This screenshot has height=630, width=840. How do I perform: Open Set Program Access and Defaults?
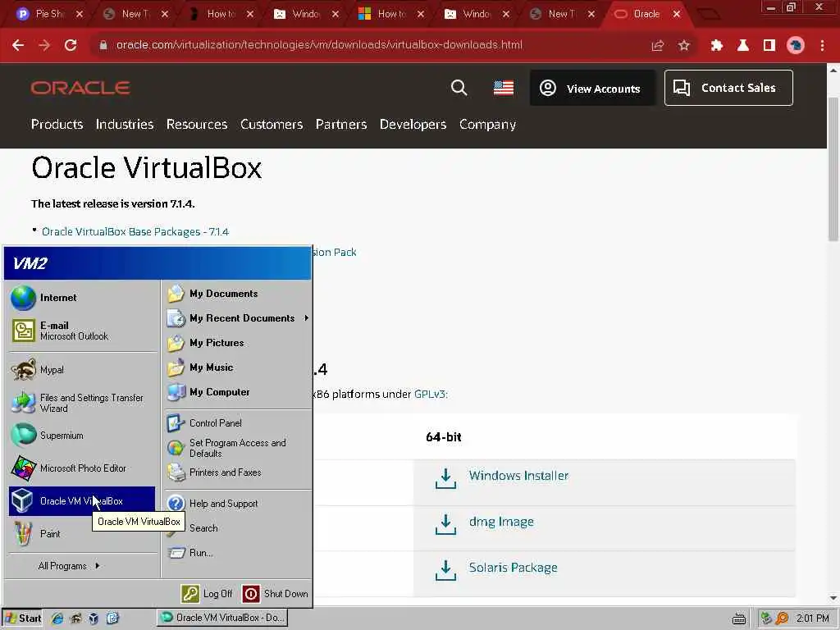238,448
